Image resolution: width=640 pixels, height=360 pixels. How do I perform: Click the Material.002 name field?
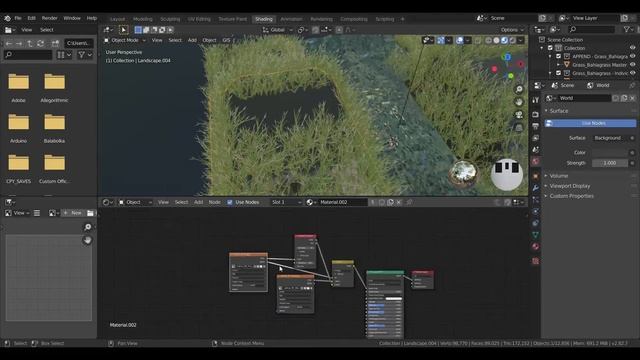(x=342, y=202)
